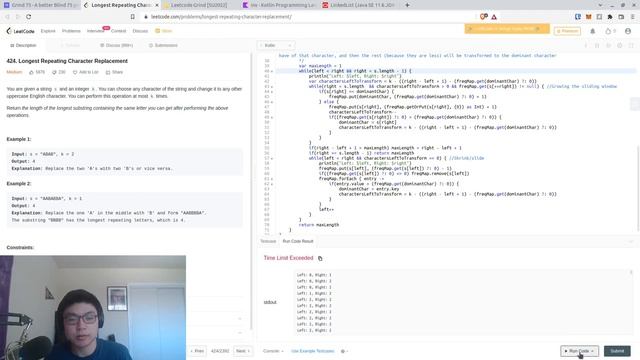Switch to LinkedList Java SE tab
This screenshot has width=640, height=360.
359,5
